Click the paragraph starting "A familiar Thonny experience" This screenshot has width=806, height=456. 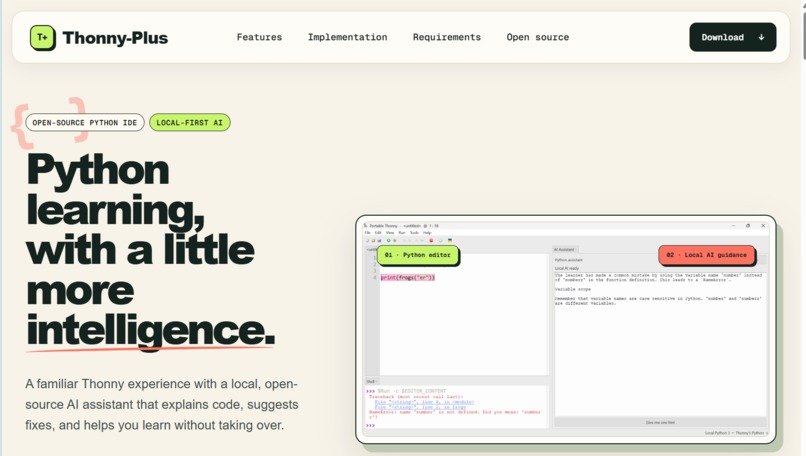point(161,405)
